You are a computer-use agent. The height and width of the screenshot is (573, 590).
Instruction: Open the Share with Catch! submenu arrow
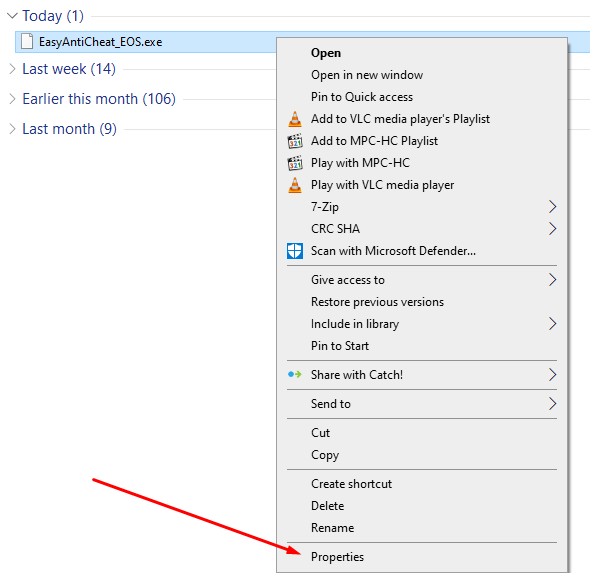tap(552, 375)
